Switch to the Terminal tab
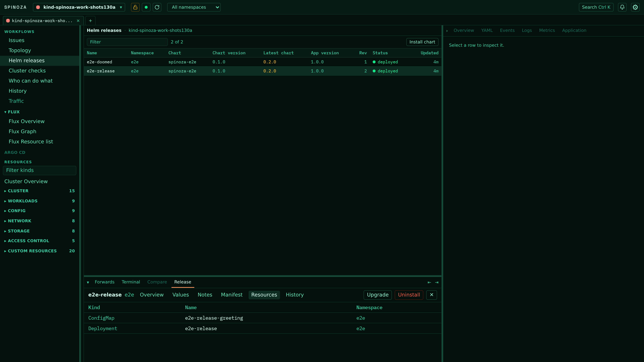 pyautogui.click(x=131, y=282)
